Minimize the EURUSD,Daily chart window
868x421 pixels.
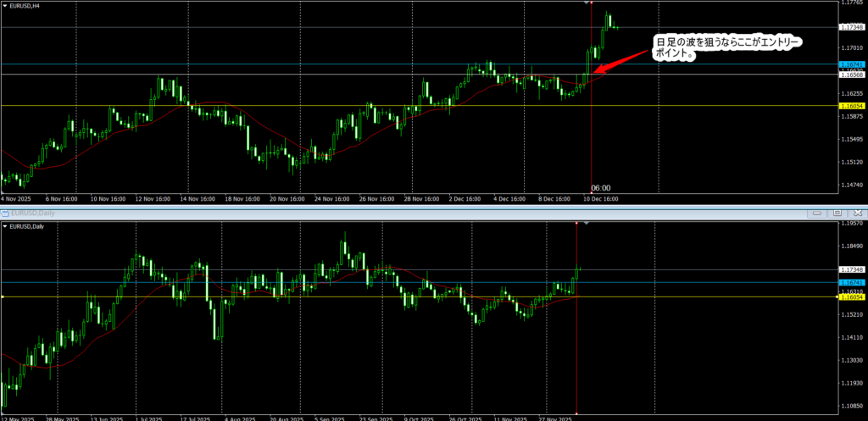pos(817,213)
